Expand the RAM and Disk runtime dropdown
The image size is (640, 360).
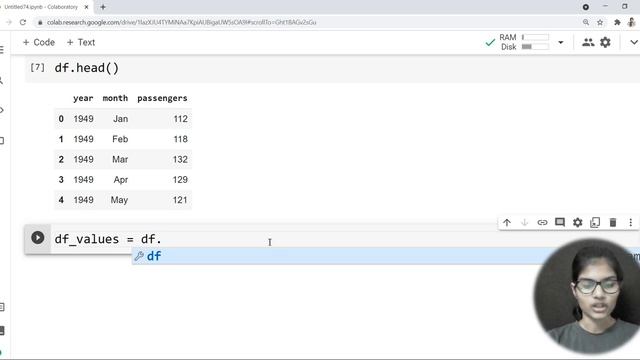click(x=561, y=42)
